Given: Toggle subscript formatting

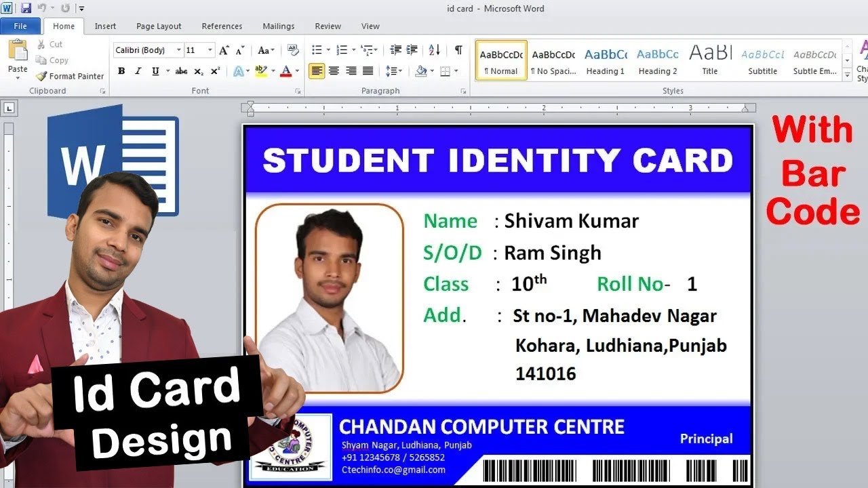Looking at the screenshot, I should pos(199,70).
